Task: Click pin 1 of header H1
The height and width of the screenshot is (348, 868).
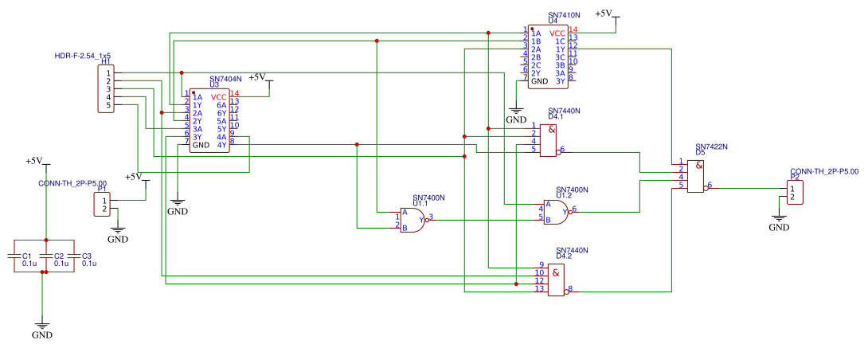Action: [x=109, y=73]
